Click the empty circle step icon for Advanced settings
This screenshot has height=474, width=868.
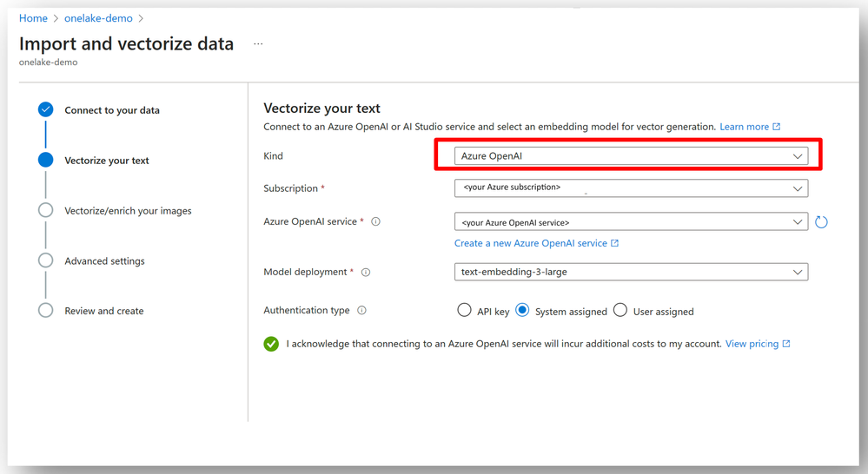46,260
